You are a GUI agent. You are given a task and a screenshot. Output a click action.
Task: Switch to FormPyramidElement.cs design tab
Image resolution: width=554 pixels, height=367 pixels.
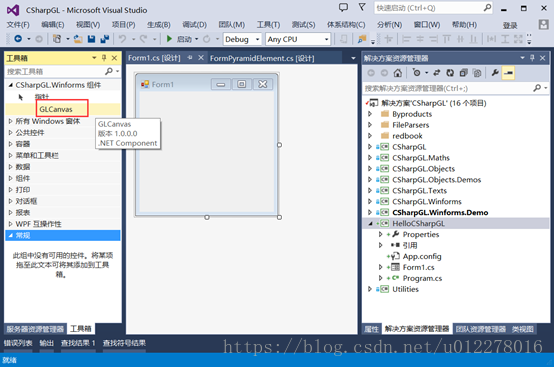pyautogui.click(x=262, y=58)
